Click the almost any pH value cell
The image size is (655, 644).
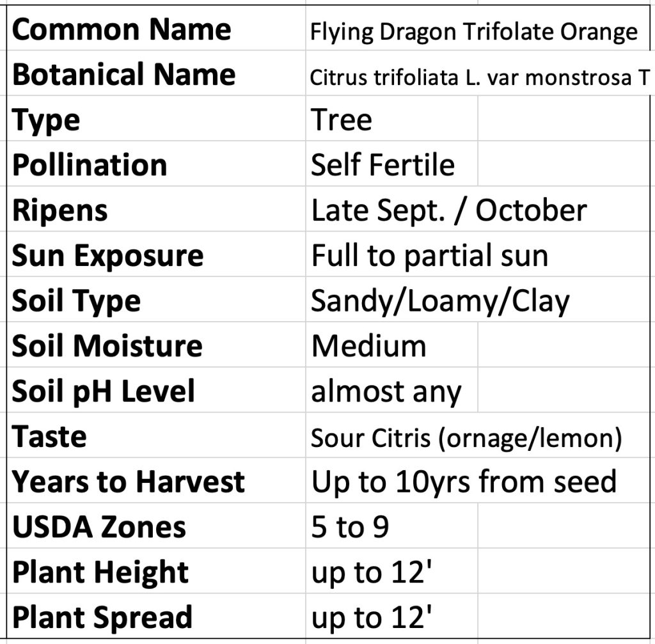386,391
